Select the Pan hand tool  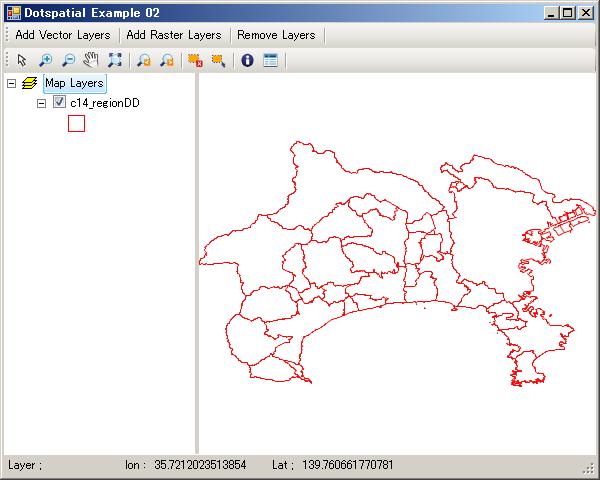[91, 60]
